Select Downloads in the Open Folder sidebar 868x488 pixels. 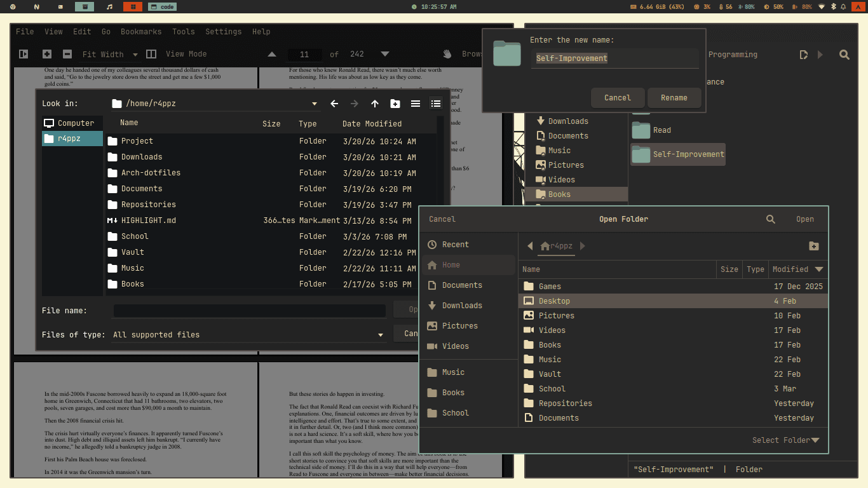coord(469,306)
